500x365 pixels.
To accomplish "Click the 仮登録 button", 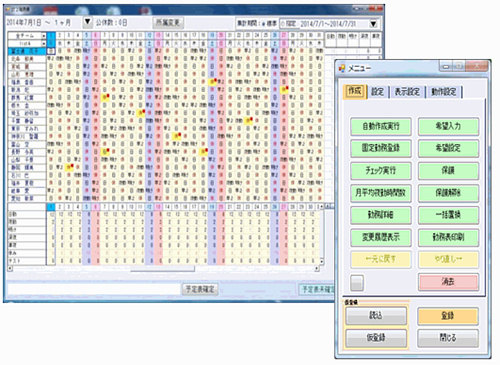I will pos(376,338).
